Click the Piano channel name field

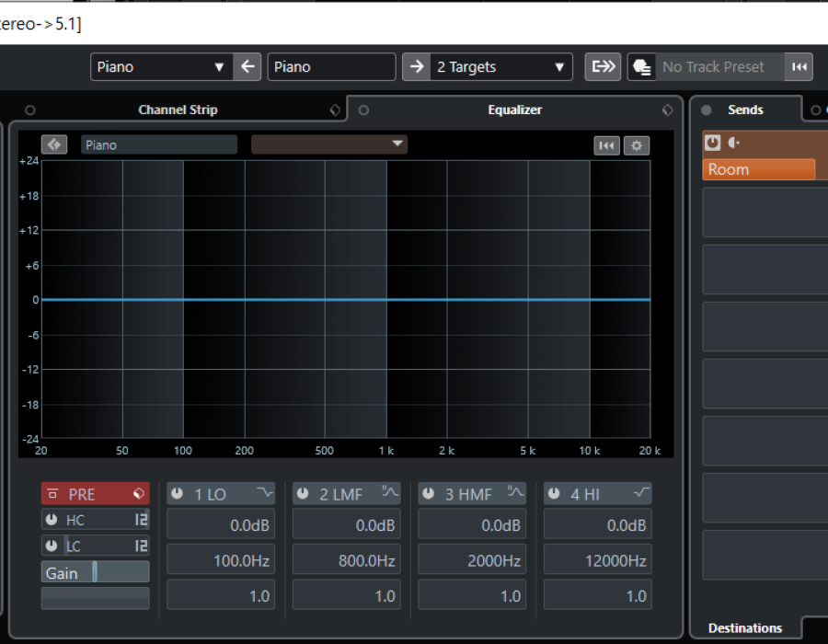click(331, 67)
